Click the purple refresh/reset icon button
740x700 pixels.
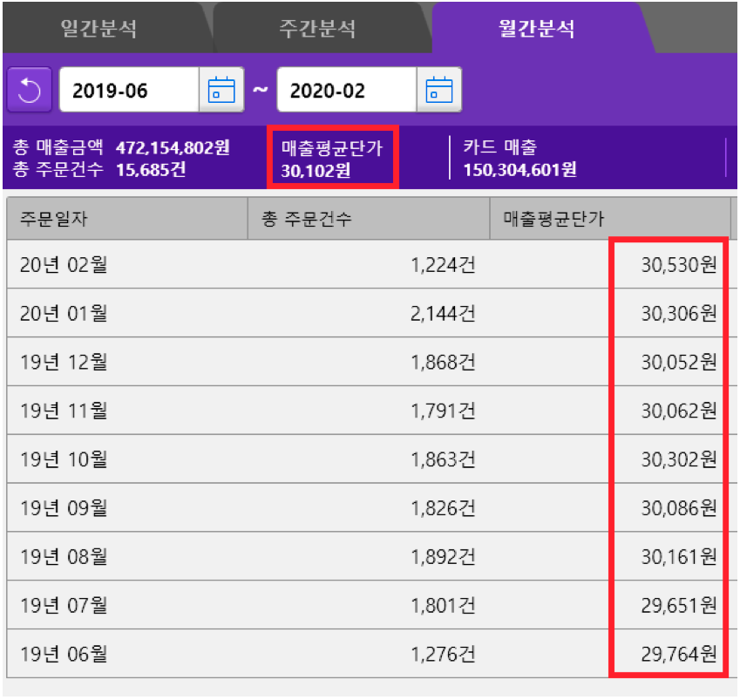coord(30,90)
